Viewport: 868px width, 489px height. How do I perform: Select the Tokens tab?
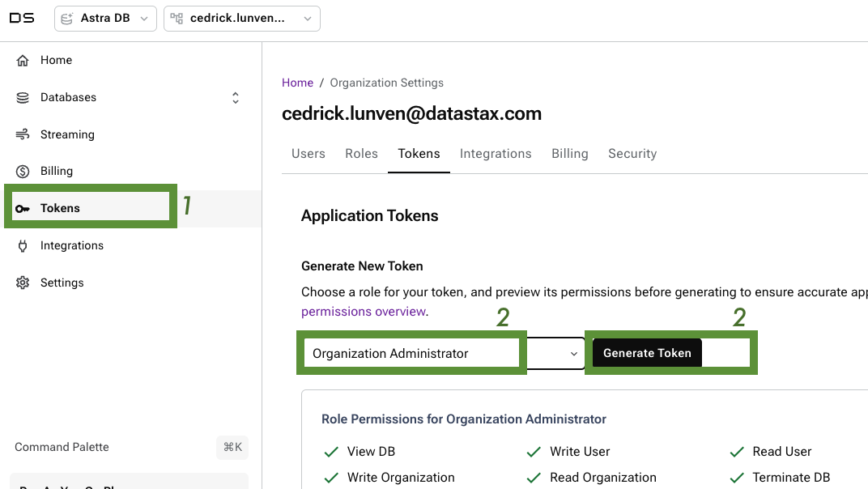click(x=419, y=154)
